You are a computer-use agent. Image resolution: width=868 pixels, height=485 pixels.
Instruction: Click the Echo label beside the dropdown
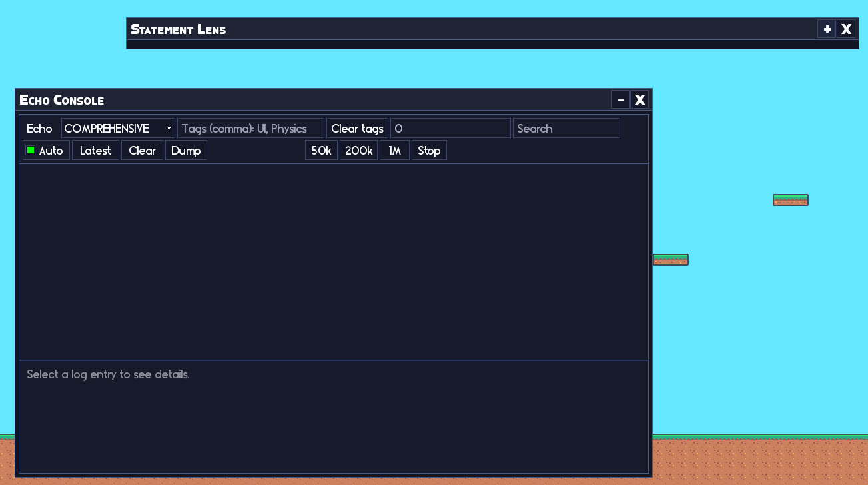[x=39, y=129]
